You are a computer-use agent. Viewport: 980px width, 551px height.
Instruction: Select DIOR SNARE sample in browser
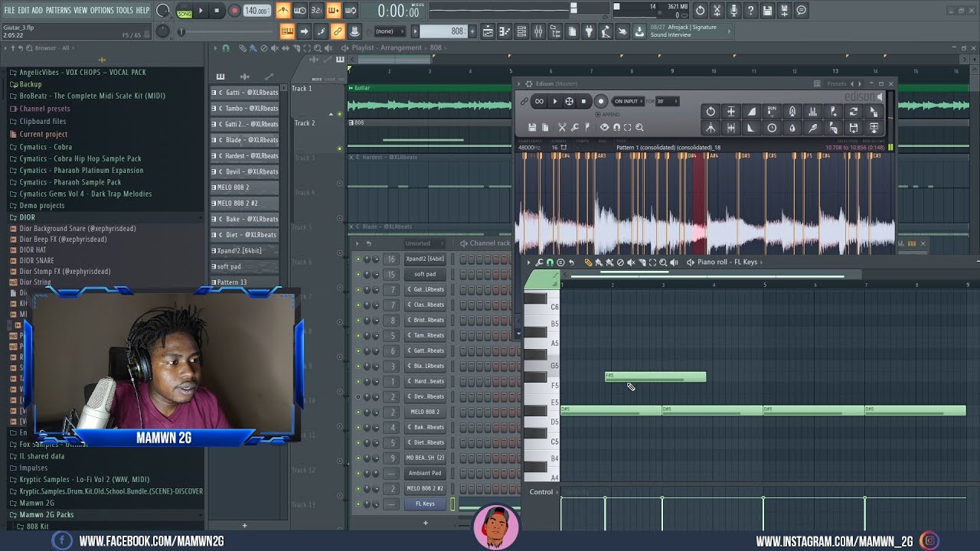(37, 260)
